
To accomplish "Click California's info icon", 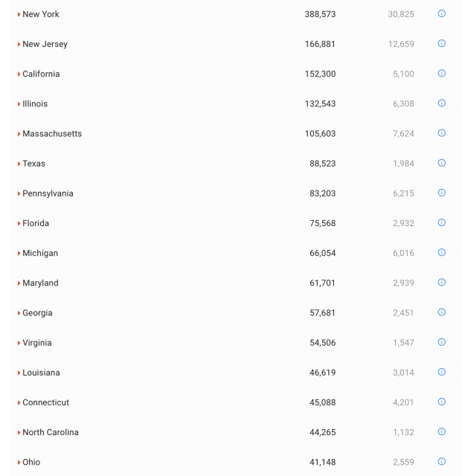I will 441,73.
